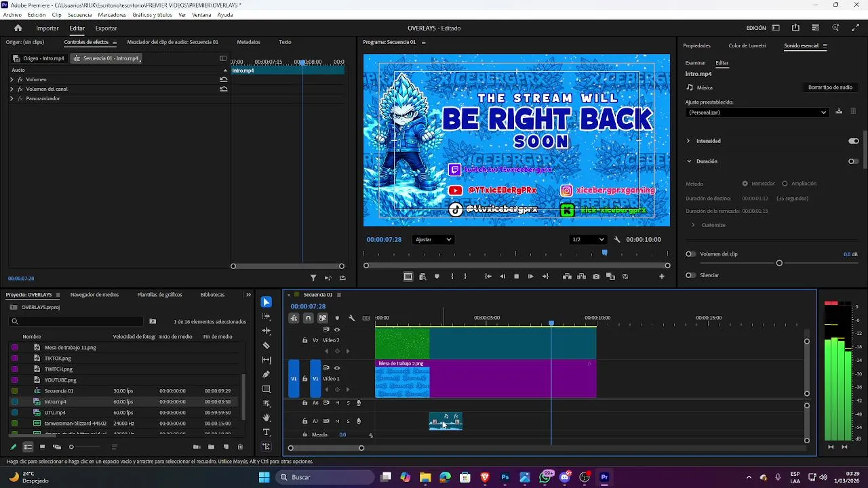
Task: Toggle linked selection in the timeline
Action: (x=323, y=318)
